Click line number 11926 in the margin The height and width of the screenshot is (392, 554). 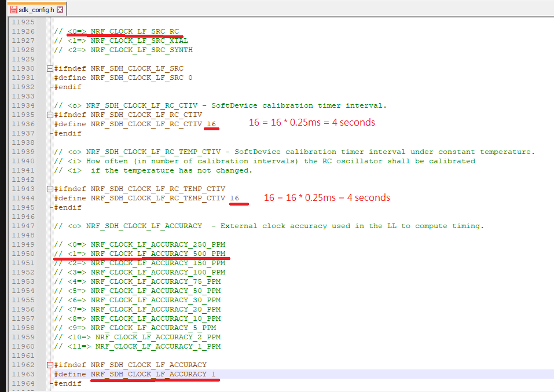click(x=23, y=31)
